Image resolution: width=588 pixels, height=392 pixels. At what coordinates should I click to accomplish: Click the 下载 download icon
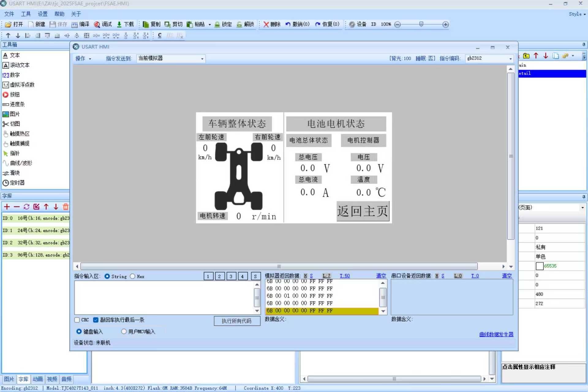119,24
